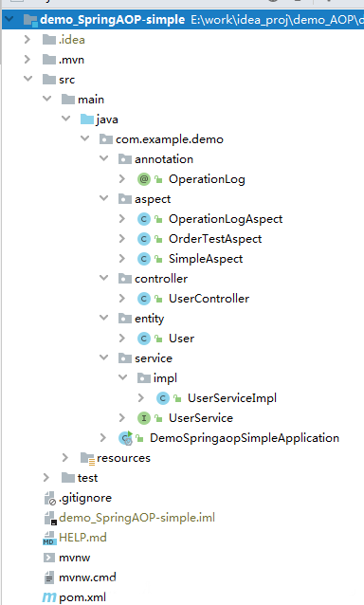Collapse the aspect package
Screen dimensions: 364x605
tap(103, 199)
